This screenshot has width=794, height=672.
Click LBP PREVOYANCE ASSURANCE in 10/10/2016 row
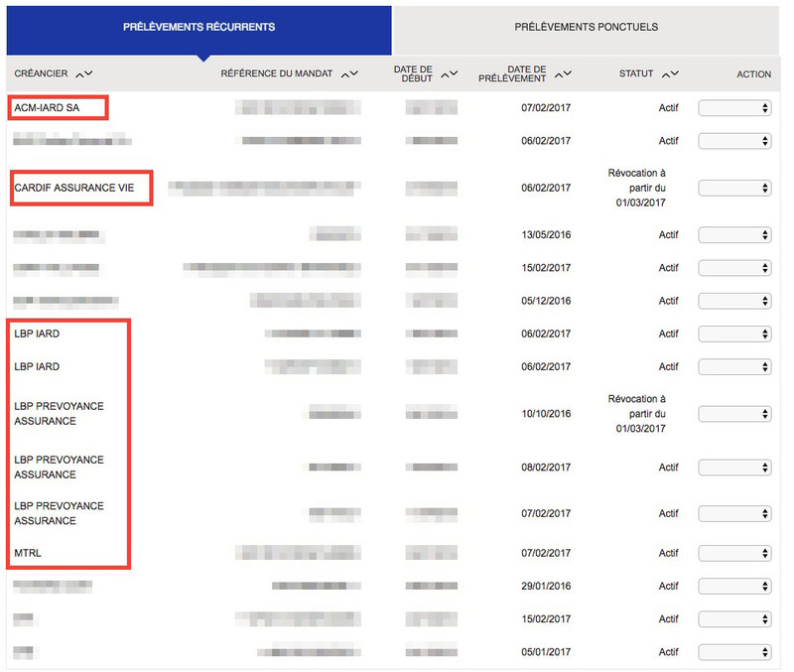(59, 414)
